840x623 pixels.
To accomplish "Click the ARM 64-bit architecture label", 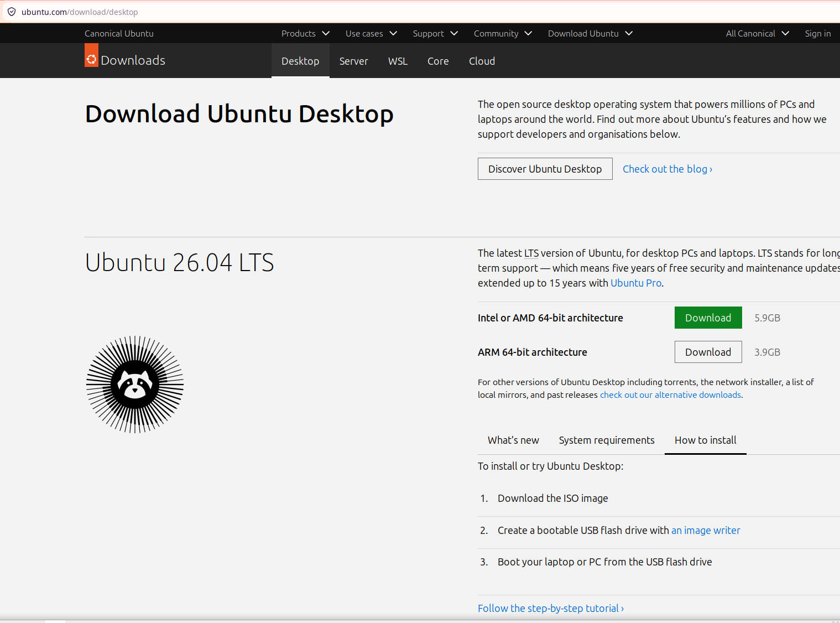I will (x=533, y=352).
